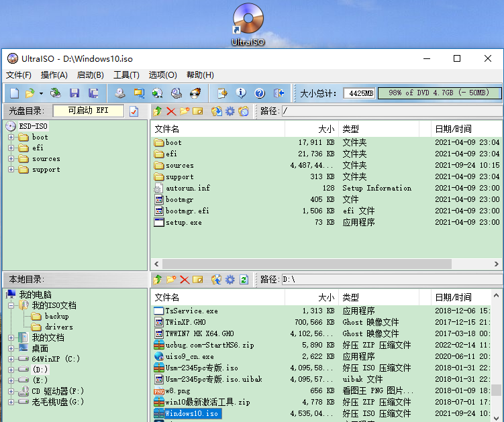Sort the local file list by the 类型 column header

(x=379, y=297)
